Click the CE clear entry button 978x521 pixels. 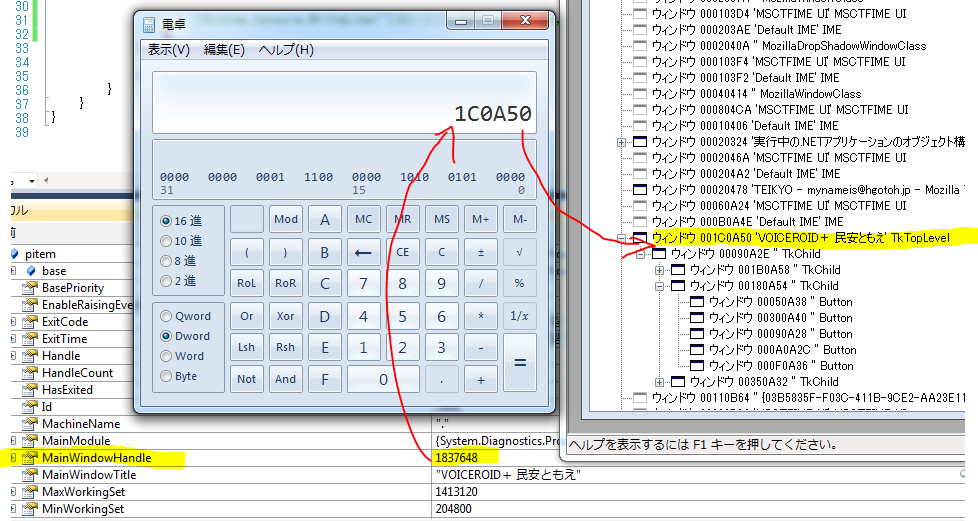402,252
